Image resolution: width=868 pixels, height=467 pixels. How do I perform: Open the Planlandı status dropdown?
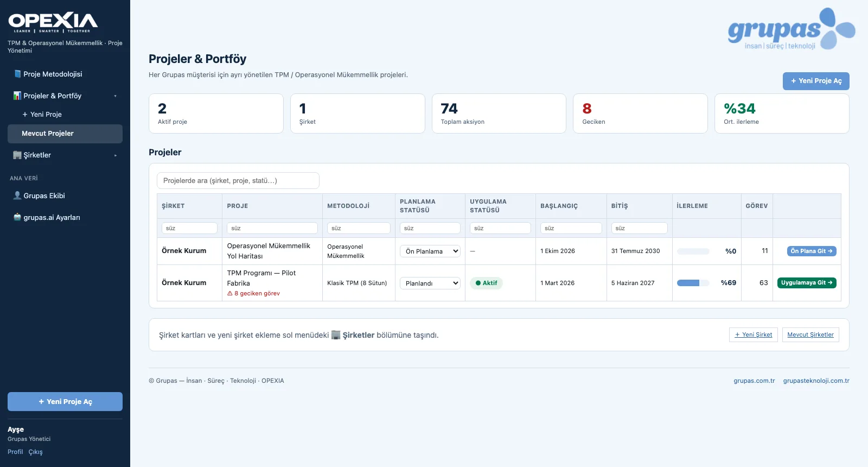[x=430, y=283]
